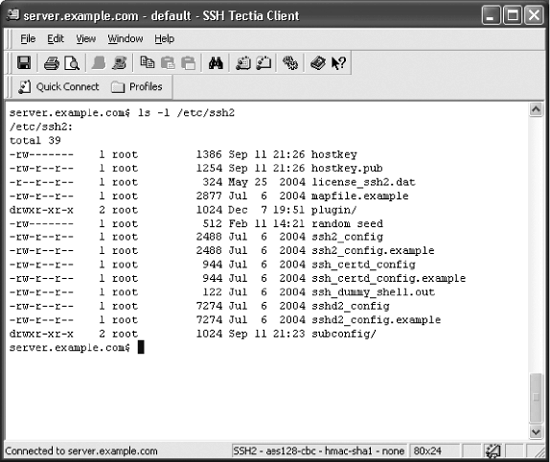Screen dimensions: 550x462
Task: Open New Terminal Window icon
Action: pos(243,63)
